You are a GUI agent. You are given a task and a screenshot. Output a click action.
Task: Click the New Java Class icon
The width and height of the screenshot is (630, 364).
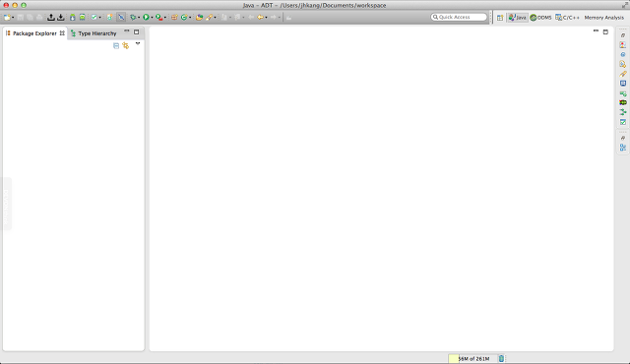tap(184, 18)
